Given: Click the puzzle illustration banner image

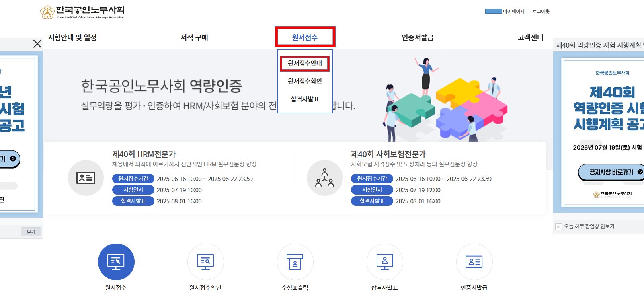Looking at the screenshot, I should pyautogui.click(x=445, y=99).
